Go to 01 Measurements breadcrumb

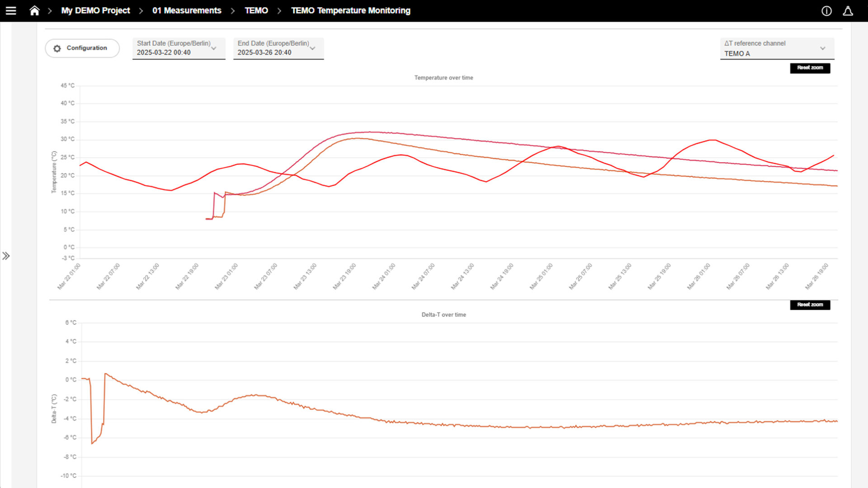[187, 10]
